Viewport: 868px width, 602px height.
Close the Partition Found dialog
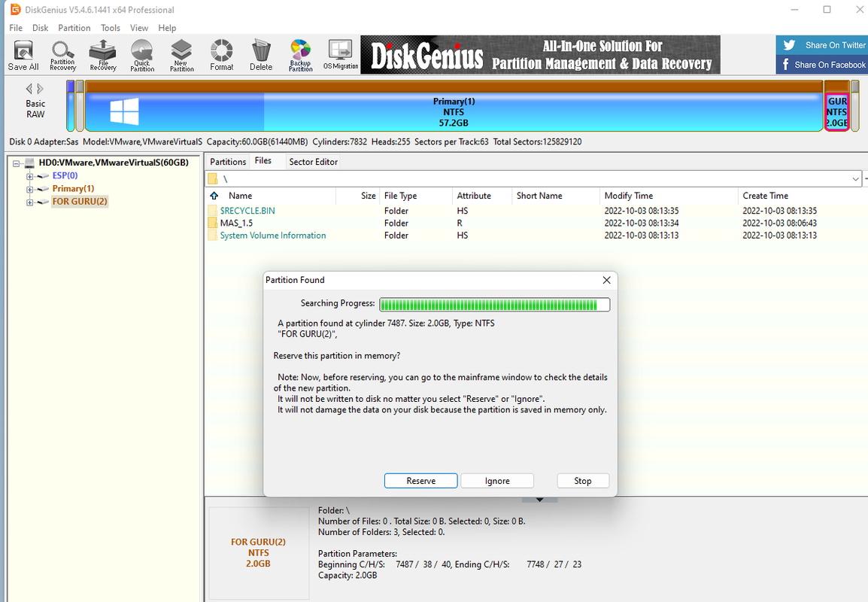tap(607, 280)
